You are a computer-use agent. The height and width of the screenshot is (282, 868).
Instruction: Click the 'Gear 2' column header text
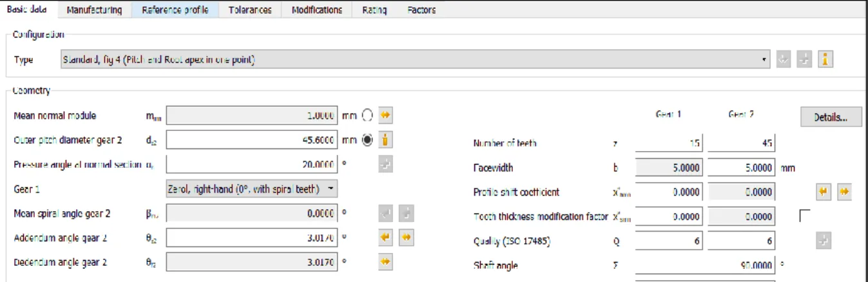741,114
